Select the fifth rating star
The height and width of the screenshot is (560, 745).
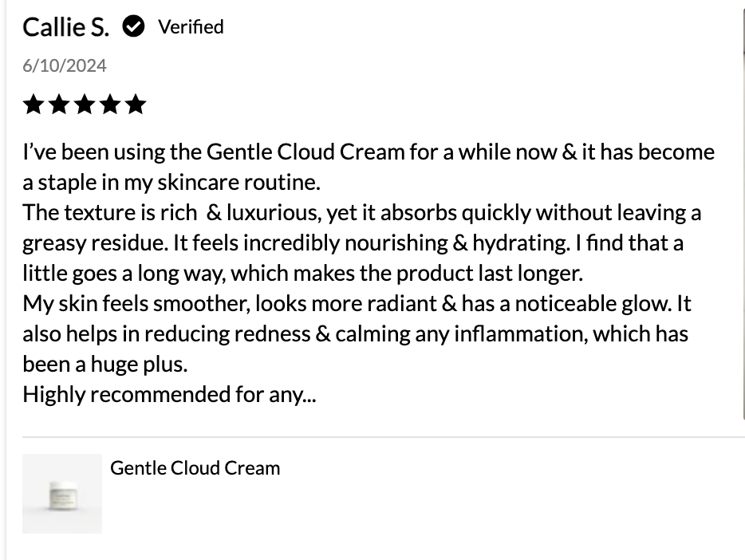point(136,105)
